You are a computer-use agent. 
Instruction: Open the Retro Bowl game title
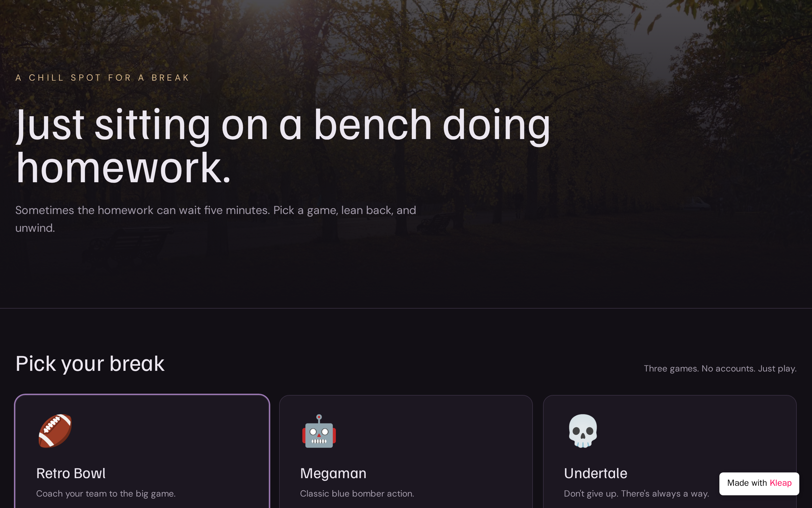[x=71, y=473]
